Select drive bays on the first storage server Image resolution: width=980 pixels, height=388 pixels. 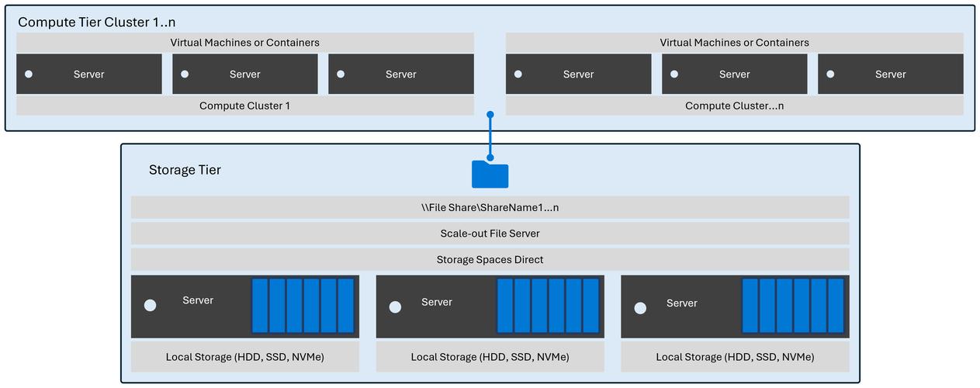click(x=303, y=306)
